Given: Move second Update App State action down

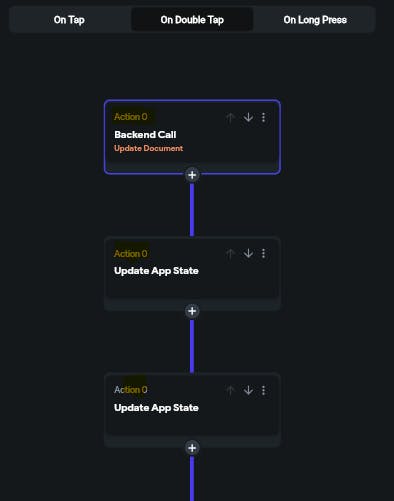Looking at the screenshot, I should click(x=248, y=390).
